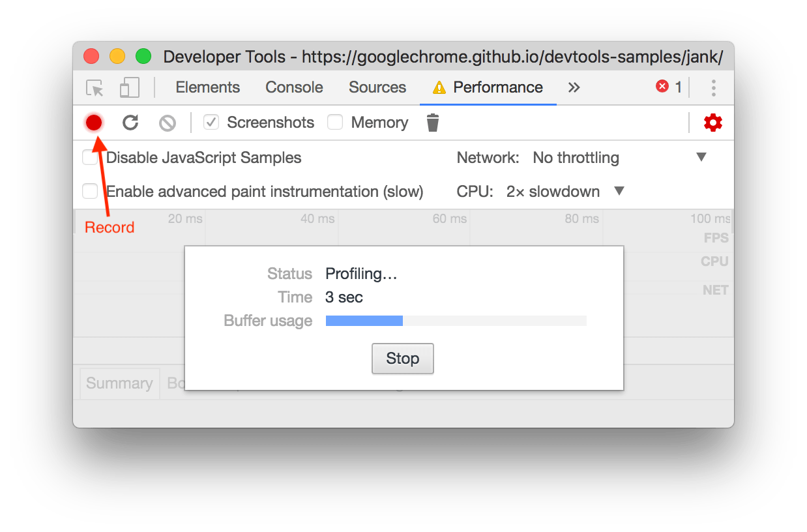Click the reload and profile icon
The height and width of the screenshot is (532, 807).
point(130,123)
